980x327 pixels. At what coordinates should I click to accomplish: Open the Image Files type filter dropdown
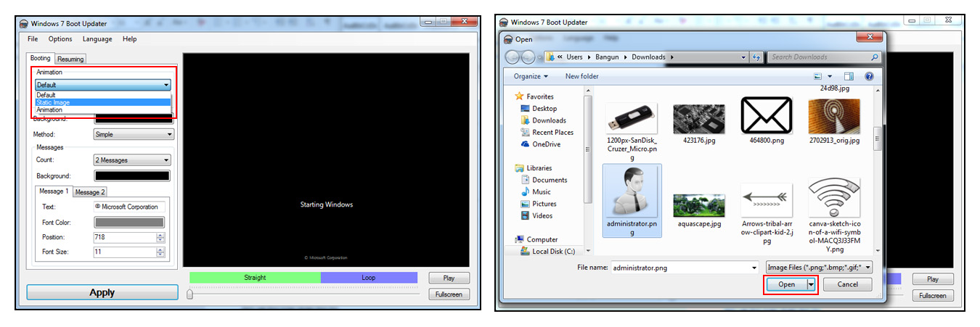(820, 267)
